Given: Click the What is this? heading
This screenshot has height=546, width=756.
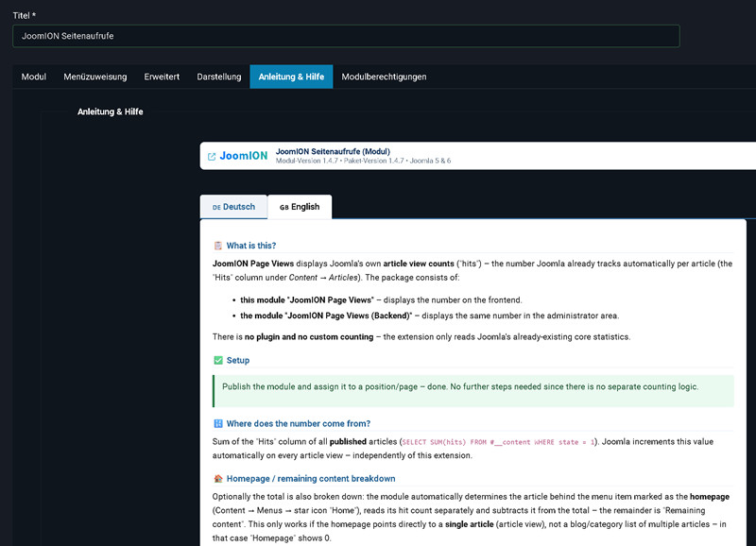Looking at the screenshot, I should pos(251,246).
